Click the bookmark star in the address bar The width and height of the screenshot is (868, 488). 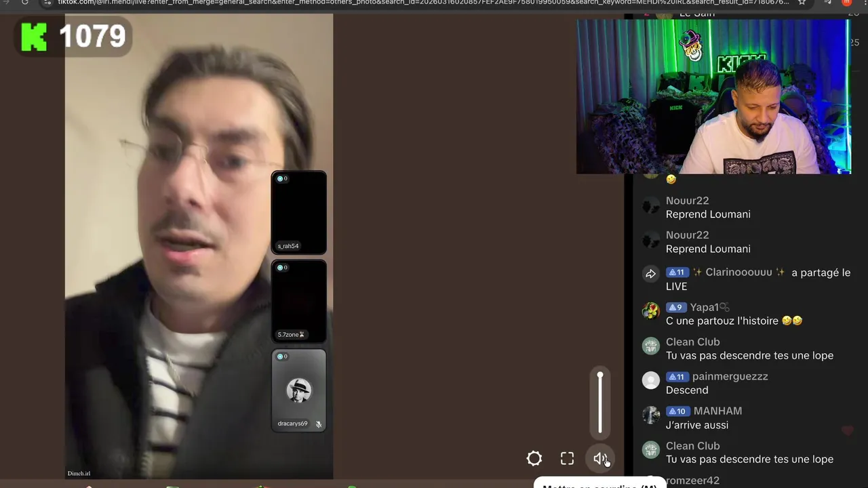pos(802,3)
